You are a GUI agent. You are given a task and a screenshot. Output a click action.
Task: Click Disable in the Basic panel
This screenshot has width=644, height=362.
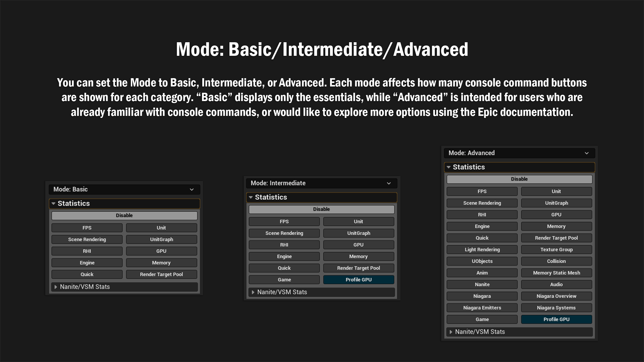(x=124, y=215)
